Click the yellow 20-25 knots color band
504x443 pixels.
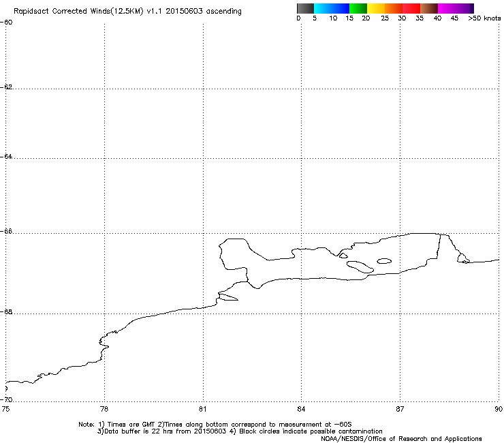pyautogui.click(x=376, y=8)
